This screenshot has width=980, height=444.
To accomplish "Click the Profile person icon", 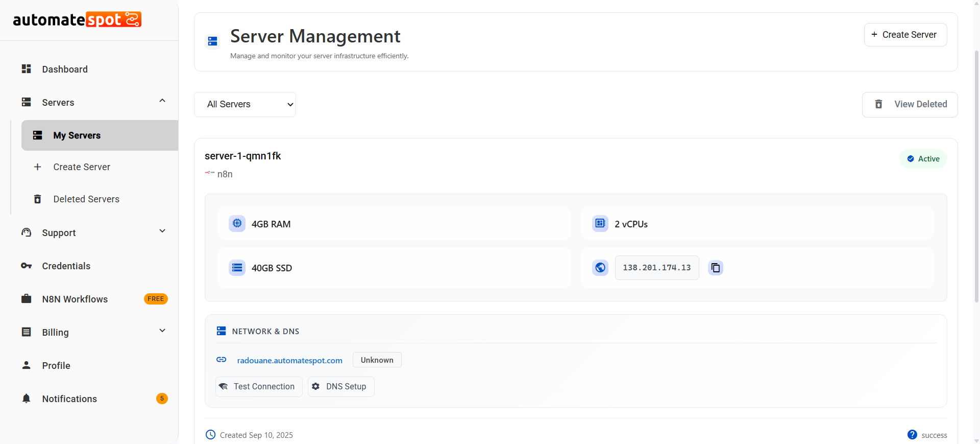I will 27,365.
